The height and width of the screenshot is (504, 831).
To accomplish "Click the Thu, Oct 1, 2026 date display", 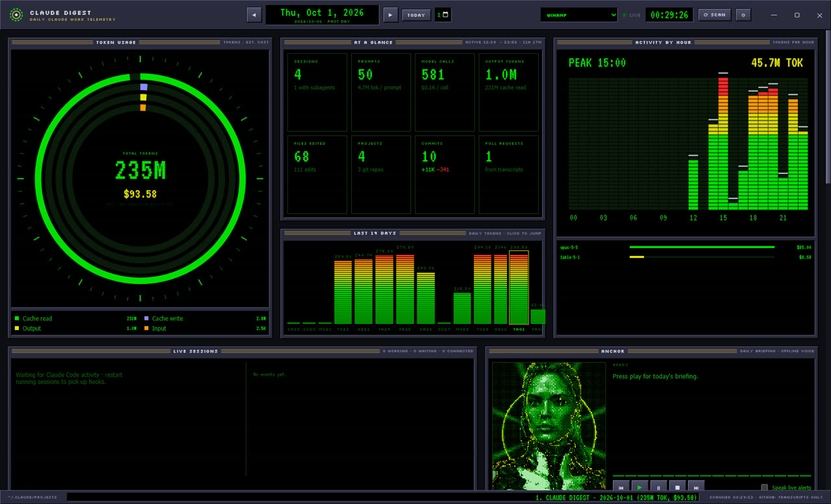I will (322, 14).
